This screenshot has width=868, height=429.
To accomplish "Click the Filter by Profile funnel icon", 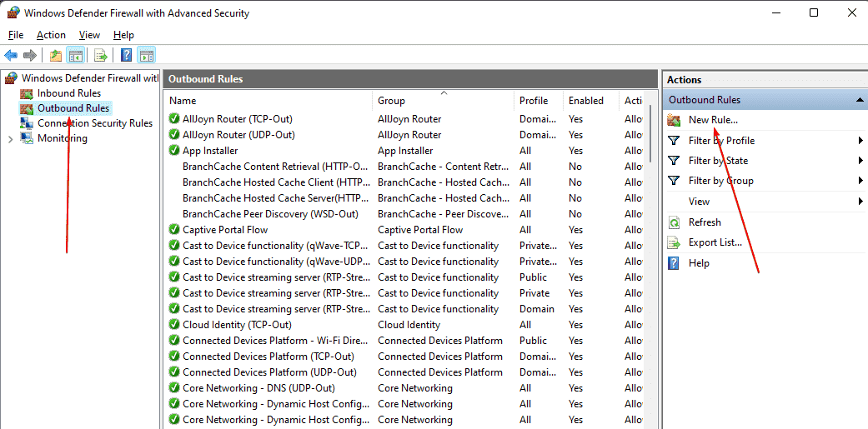I will pyautogui.click(x=674, y=141).
